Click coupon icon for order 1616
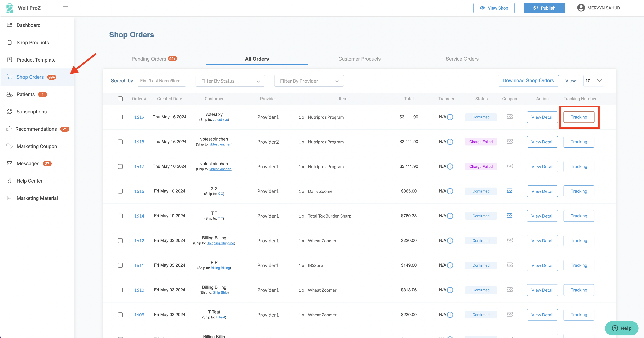This screenshot has width=644, height=338. click(x=510, y=191)
